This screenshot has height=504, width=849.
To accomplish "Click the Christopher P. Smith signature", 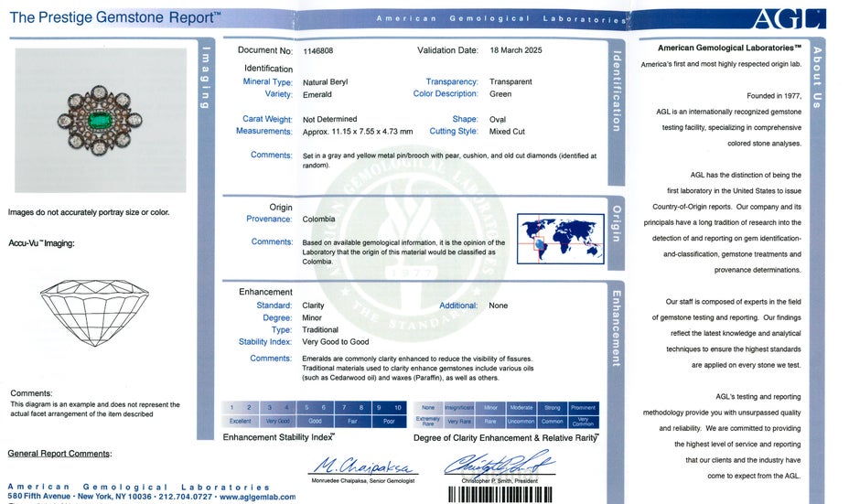I will coord(500,464).
